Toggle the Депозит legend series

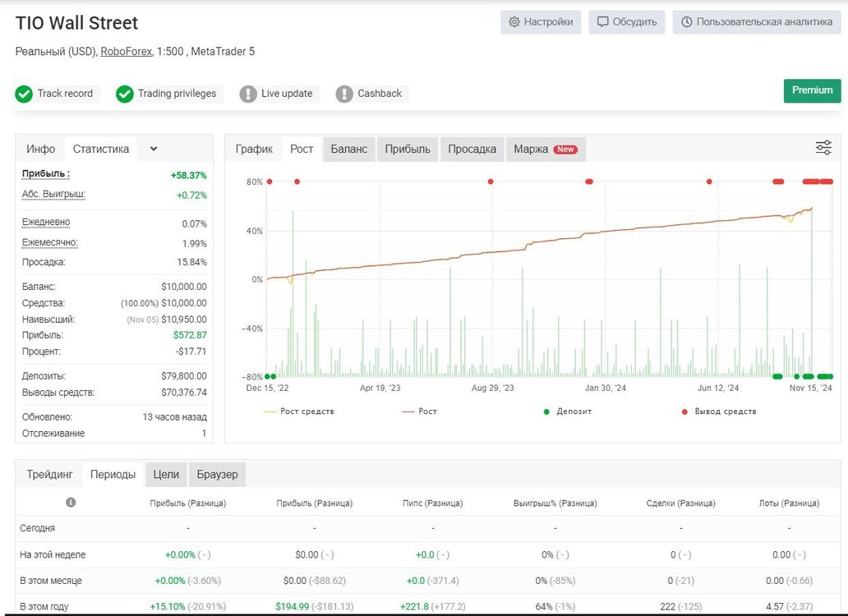(567, 411)
